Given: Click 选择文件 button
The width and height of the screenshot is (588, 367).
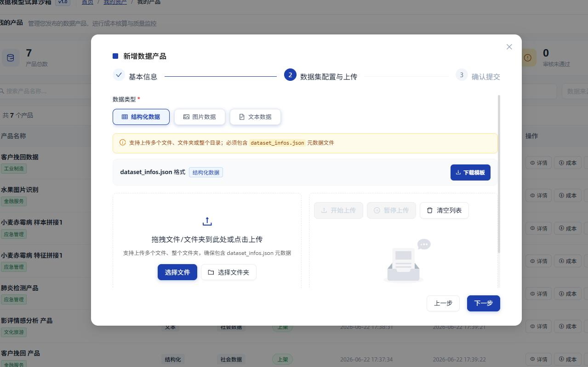Looking at the screenshot, I should 177,272.
